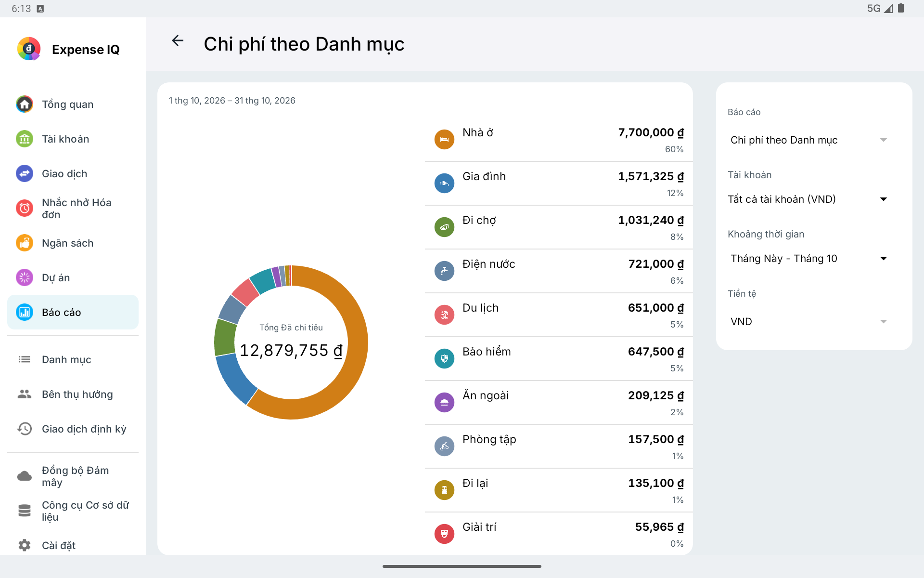Tap the Giải trí category icon
This screenshot has width=924, height=578.
(x=444, y=534)
